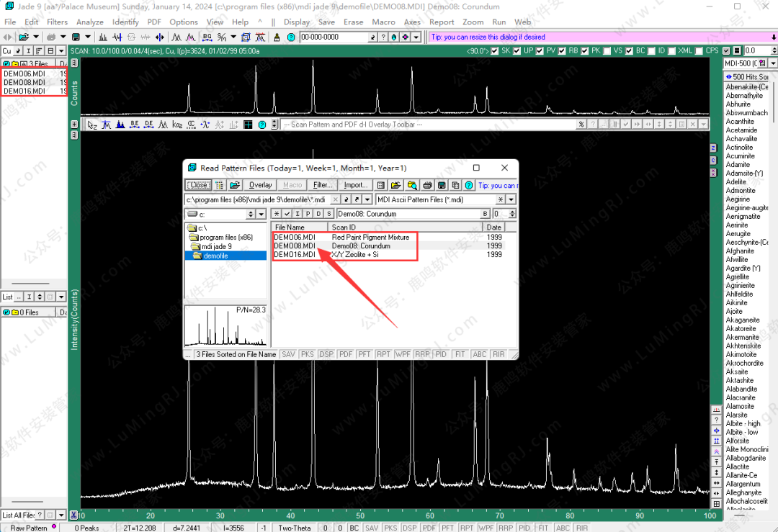The image size is (778, 532).
Task: Click the percent icon on the overlay toolbar
Action: [581, 125]
